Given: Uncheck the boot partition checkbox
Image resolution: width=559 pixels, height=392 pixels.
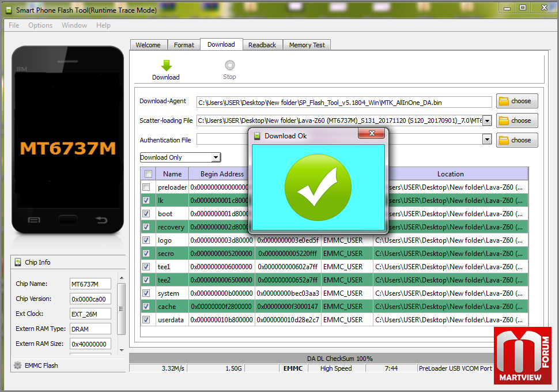Looking at the screenshot, I should (x=146, y=214).
